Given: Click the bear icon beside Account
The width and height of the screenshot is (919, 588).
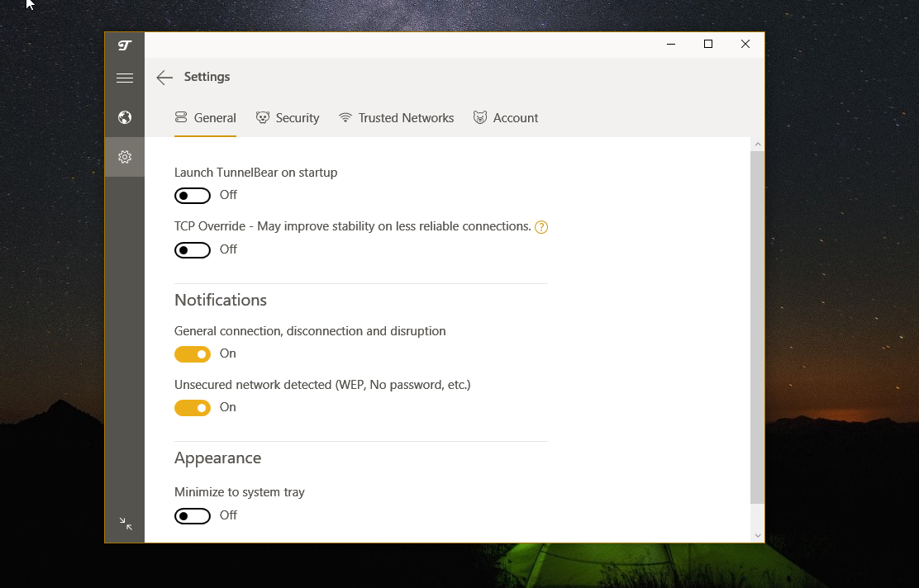Looking at the screenshot, I should coord(480,118).
